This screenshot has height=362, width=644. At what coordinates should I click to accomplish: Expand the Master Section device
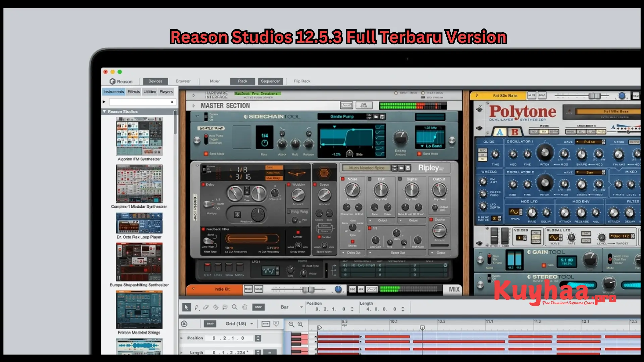click(194, 106)
